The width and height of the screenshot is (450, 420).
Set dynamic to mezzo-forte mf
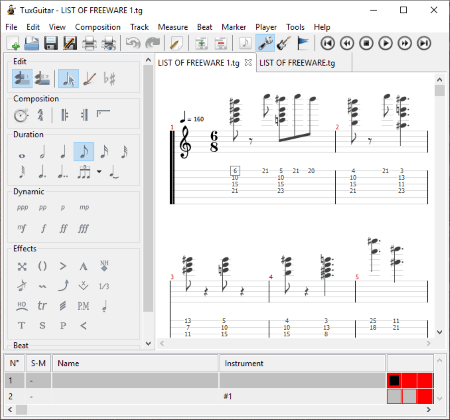22,228
